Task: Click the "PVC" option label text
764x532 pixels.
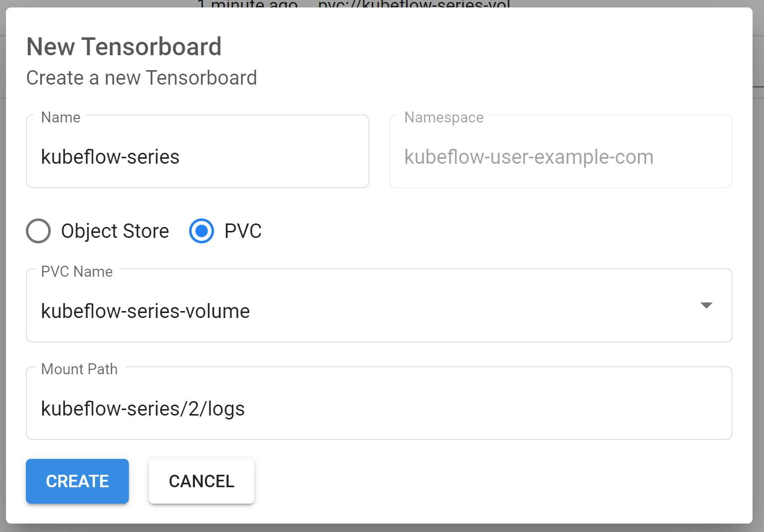Action: pos(243,231)
